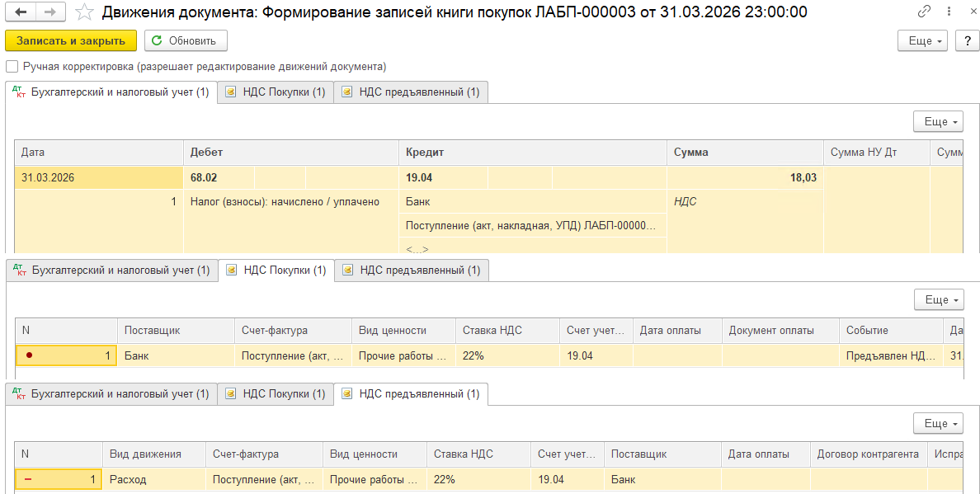The image size is (980, 494).
Task: Click the get link chain icon
Action: [923, 12]
